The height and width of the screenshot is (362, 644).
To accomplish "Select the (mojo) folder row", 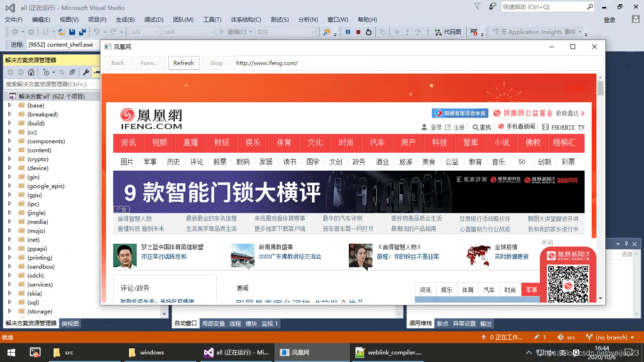I will pos(36,231).
